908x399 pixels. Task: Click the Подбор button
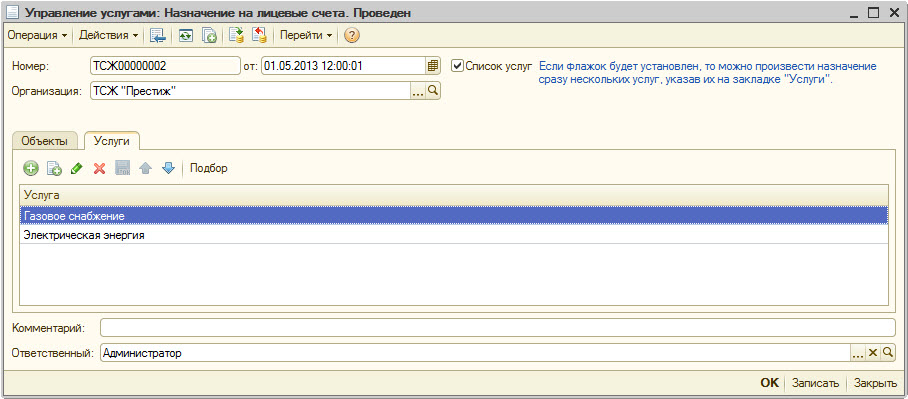(209, 169)
